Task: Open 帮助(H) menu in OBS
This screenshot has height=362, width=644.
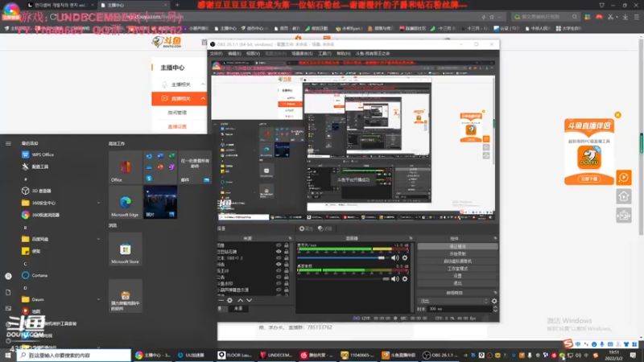Action: coord(344,53)
